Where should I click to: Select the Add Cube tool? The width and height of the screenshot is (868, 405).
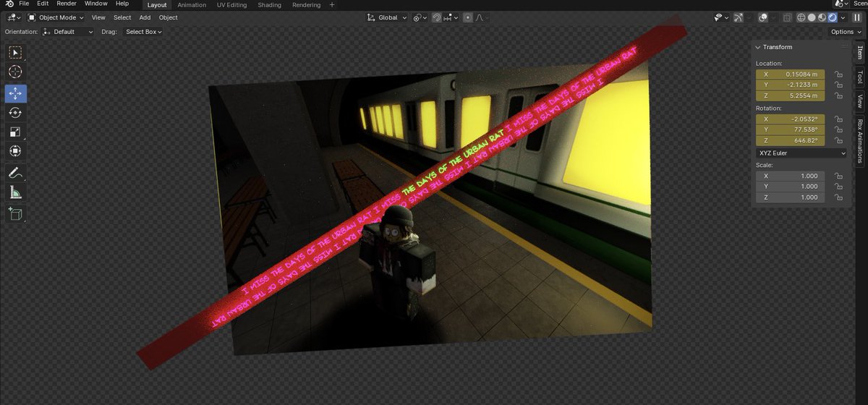[15, 214]
